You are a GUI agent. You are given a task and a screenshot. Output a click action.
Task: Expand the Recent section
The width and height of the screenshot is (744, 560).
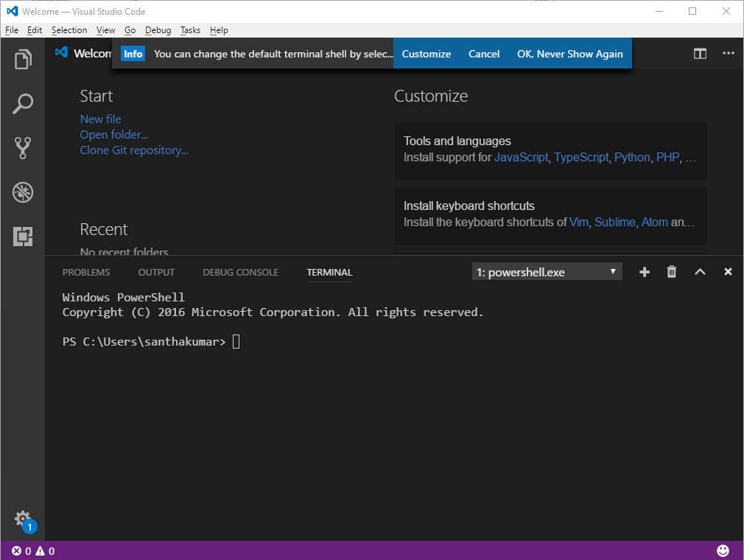point(103,229)
